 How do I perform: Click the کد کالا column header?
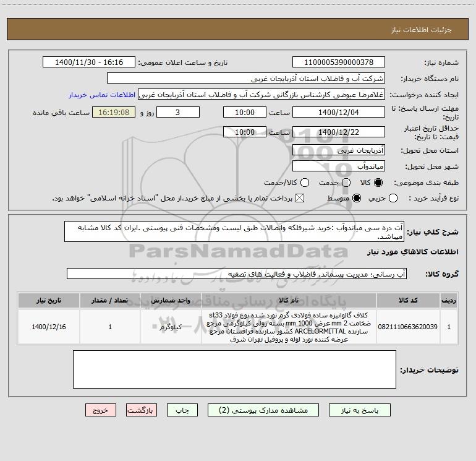click(408, 300)
